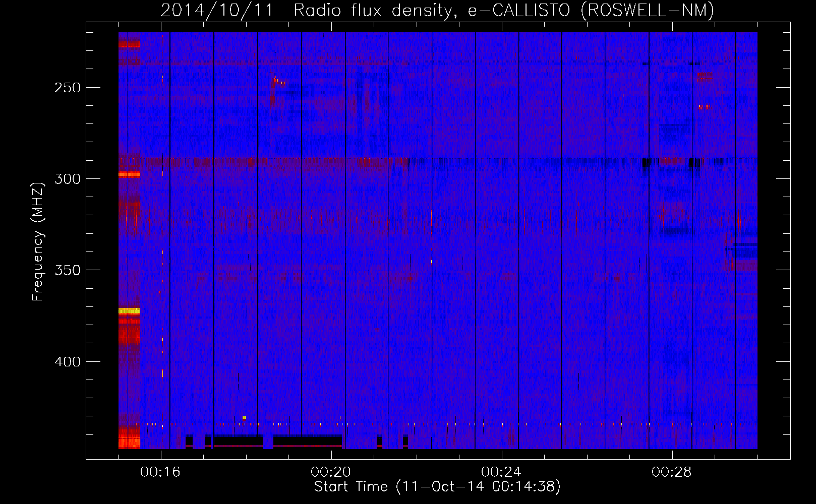Click the plot title 'Radio flux density, e-CALLISTO (ROSWELL-NM)'
The height and width of the screenshot is (504, 816).
click(504, 10)
